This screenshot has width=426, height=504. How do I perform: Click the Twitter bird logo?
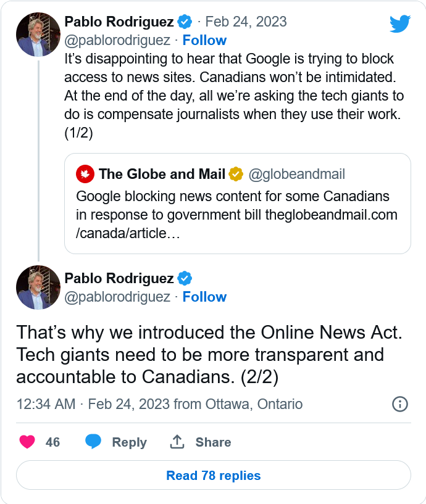[400, 23]
